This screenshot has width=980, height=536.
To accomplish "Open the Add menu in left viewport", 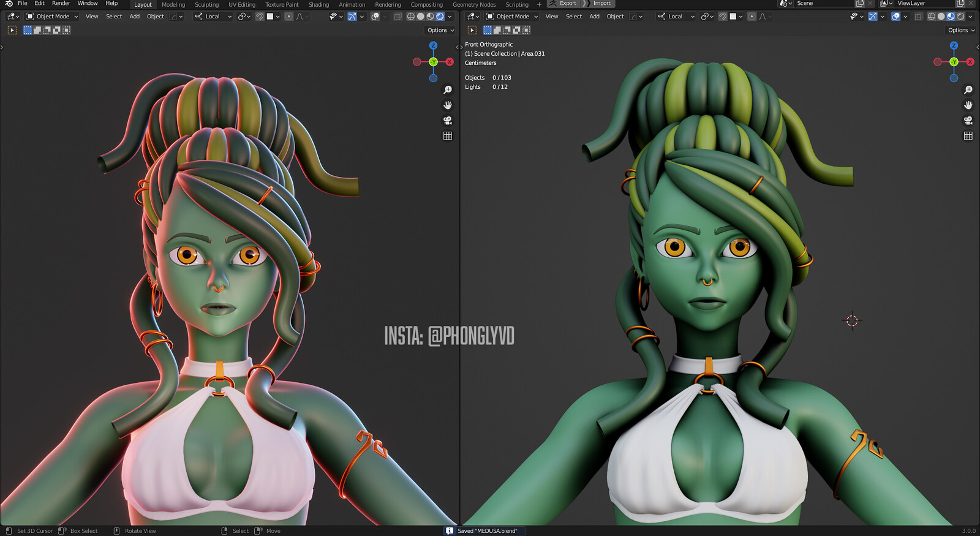I will tap(135, 17).
